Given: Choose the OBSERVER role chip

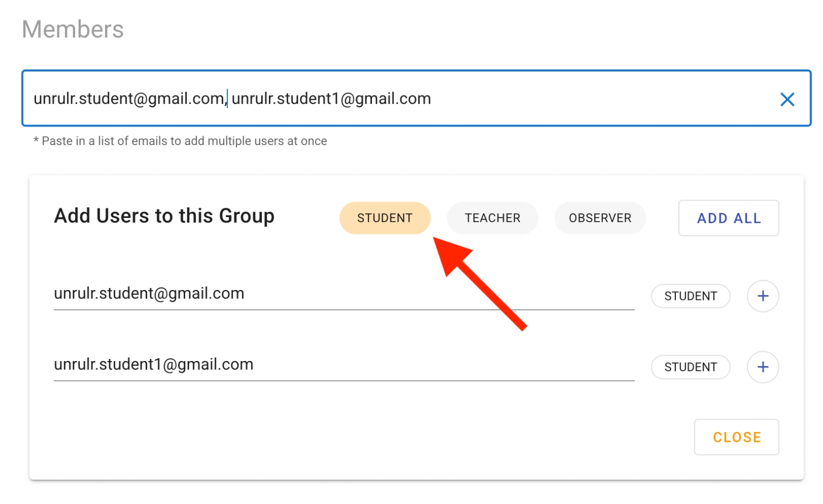Looking at the screenshot, I should [599, 218].
